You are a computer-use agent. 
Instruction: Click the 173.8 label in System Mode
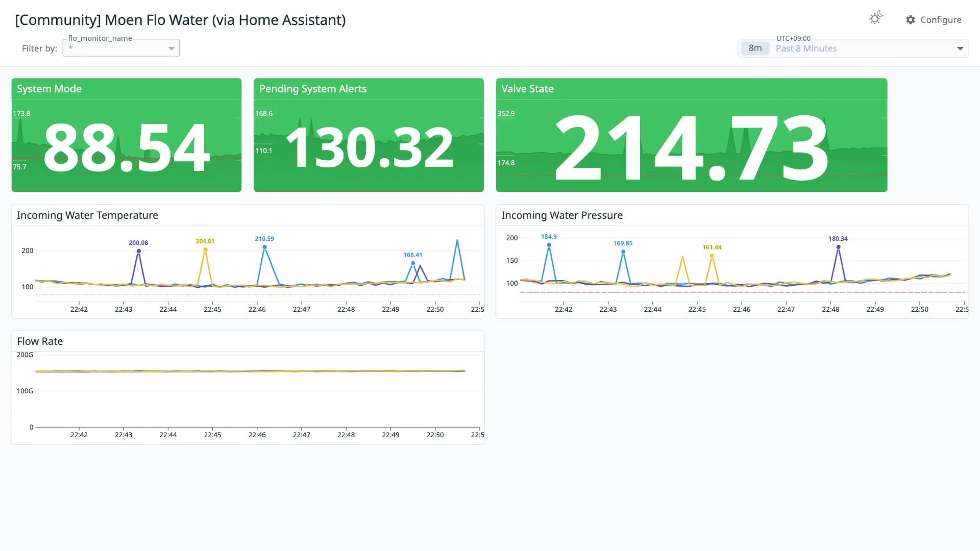pos(21,113)
